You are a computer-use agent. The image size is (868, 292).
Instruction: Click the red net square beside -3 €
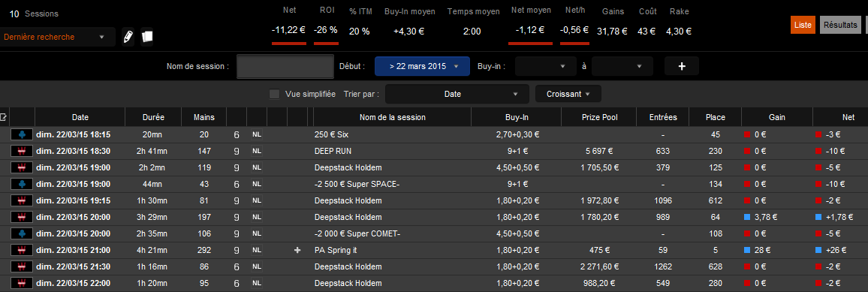coord(818,134)
